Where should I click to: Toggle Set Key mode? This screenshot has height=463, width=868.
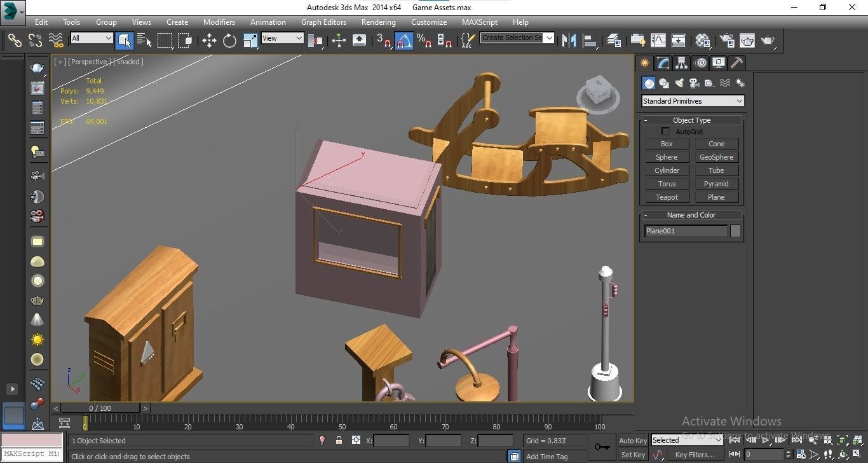pyautogui.click(x=633, y=455)
